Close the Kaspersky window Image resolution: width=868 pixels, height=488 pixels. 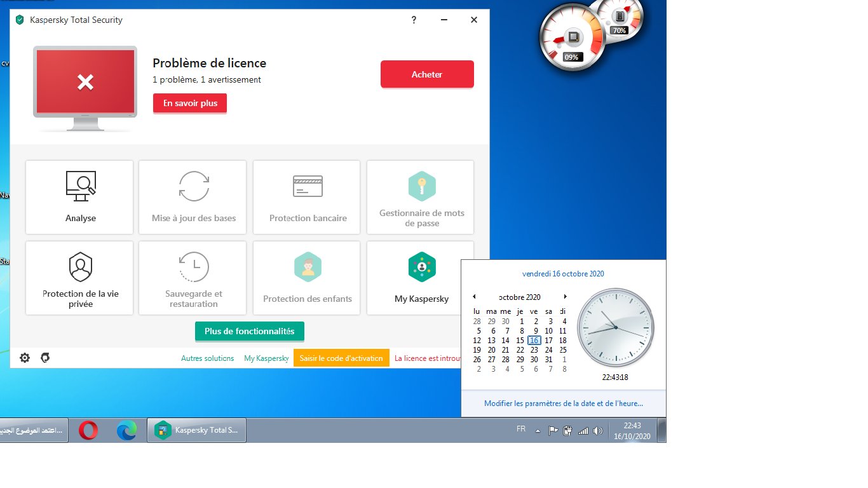coord(474,20)
